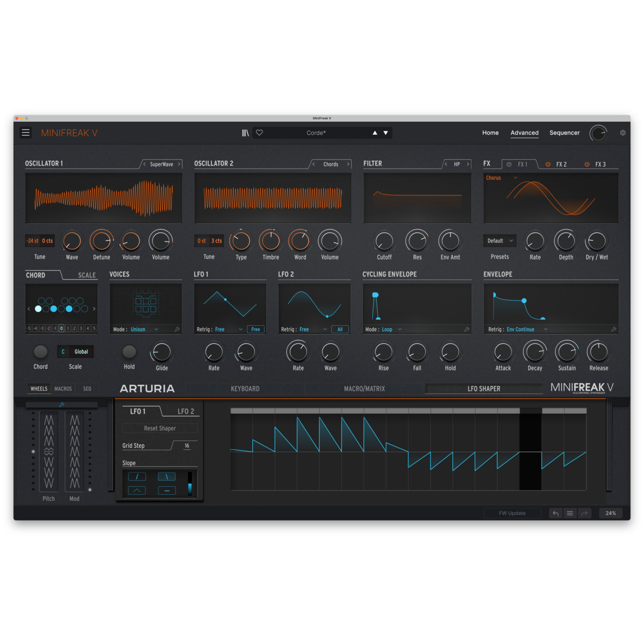This screenshot has width=644, height=644.
Task: Open Envelope wrench settings
Action: (x=613, y=330)
